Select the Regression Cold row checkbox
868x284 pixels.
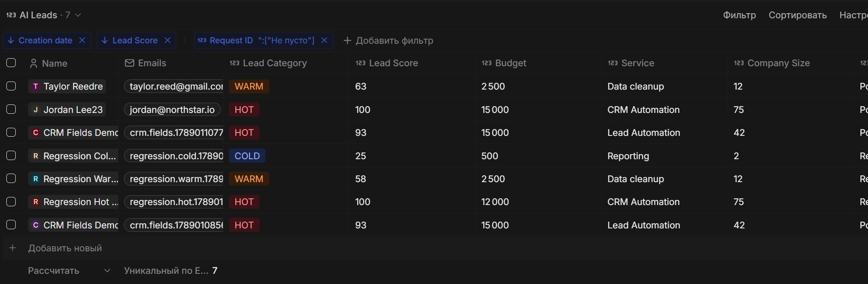coord(11,156)
